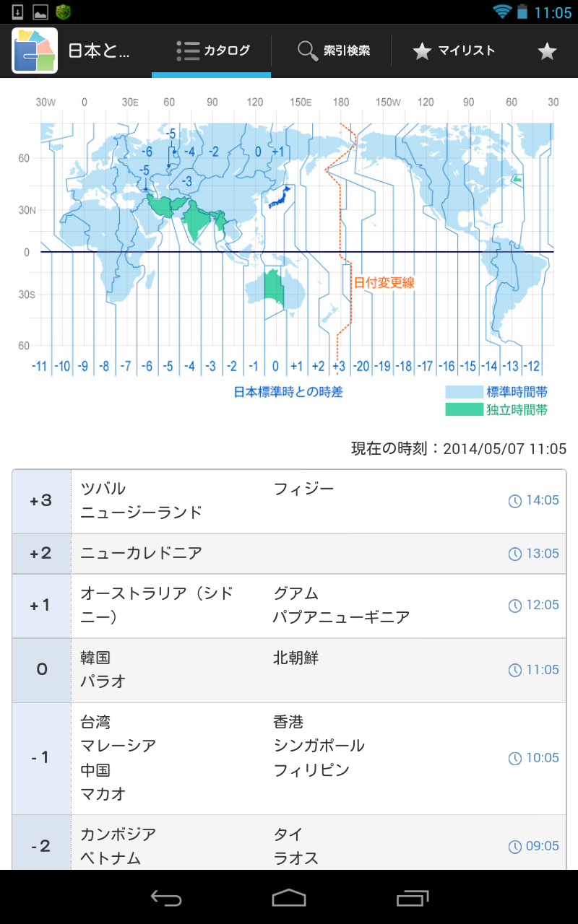Select グアム in the list
Image resolution: width=578 pixels, height=924 pixels.
click(x=296, y=593)
